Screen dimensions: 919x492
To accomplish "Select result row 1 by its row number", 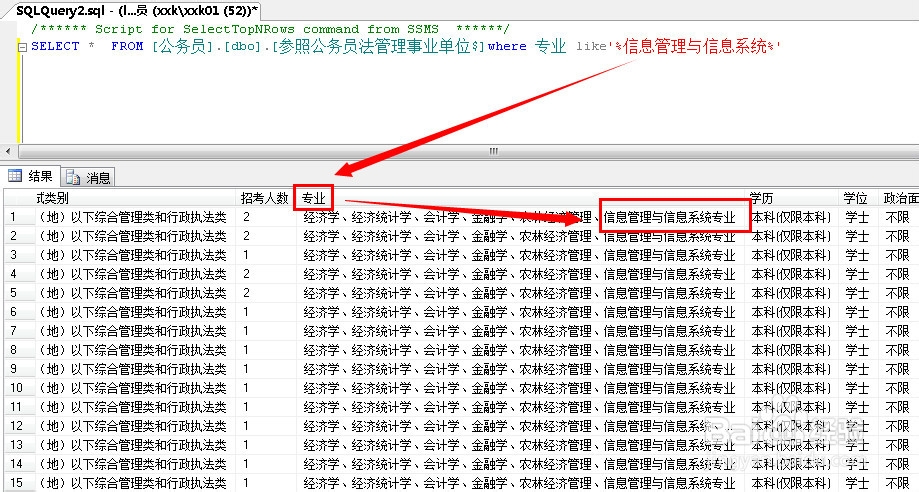I will (x=18, y=217).
